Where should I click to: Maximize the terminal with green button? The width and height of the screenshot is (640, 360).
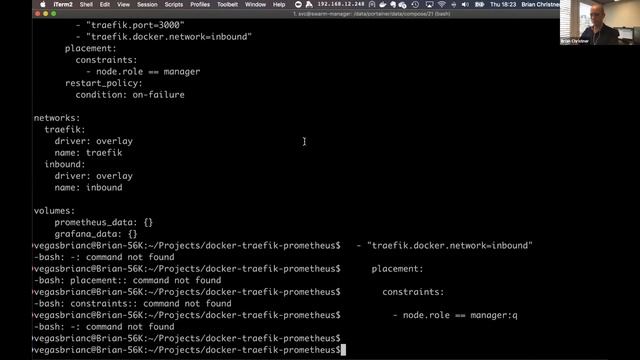click(53, 14)
